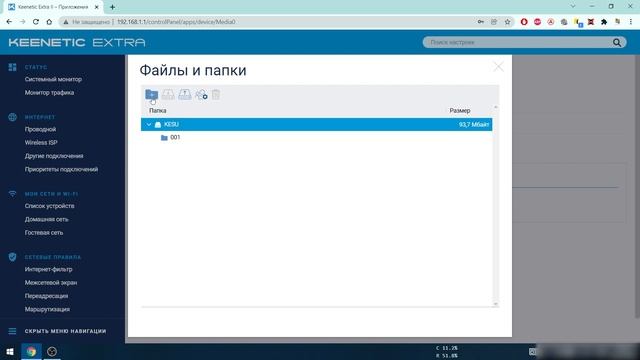640x360 pixels.
Task: Open Другие подключения page
Action: [54, 156]
